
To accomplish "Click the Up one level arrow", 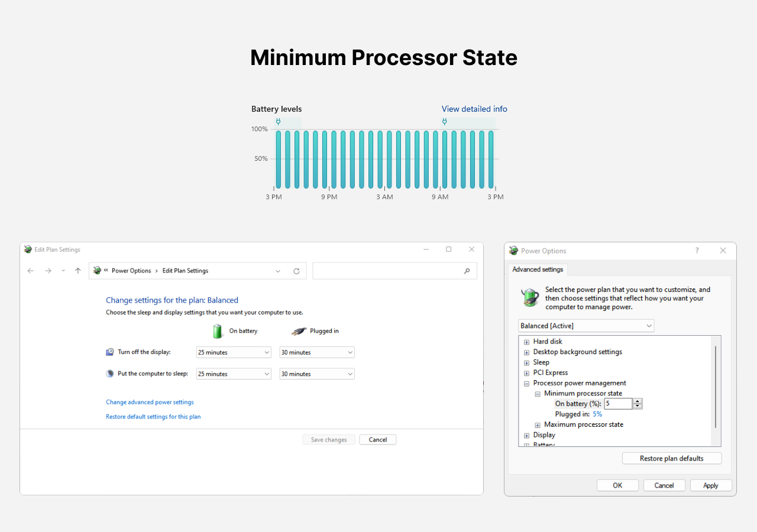I will point(77,271).
